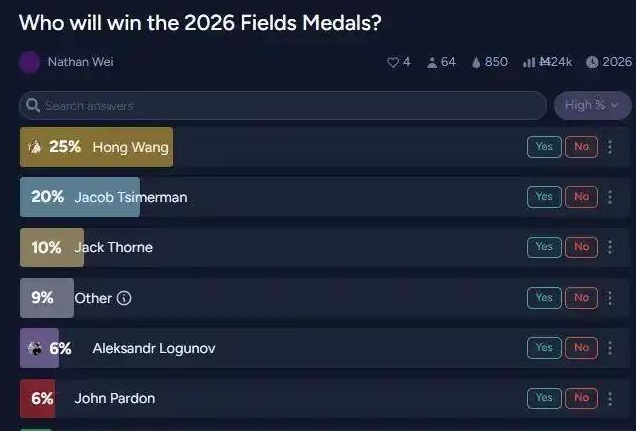Click the info icon beside Other
The image size is (636, 431).
pyautogui.click(x=124, y=298)
